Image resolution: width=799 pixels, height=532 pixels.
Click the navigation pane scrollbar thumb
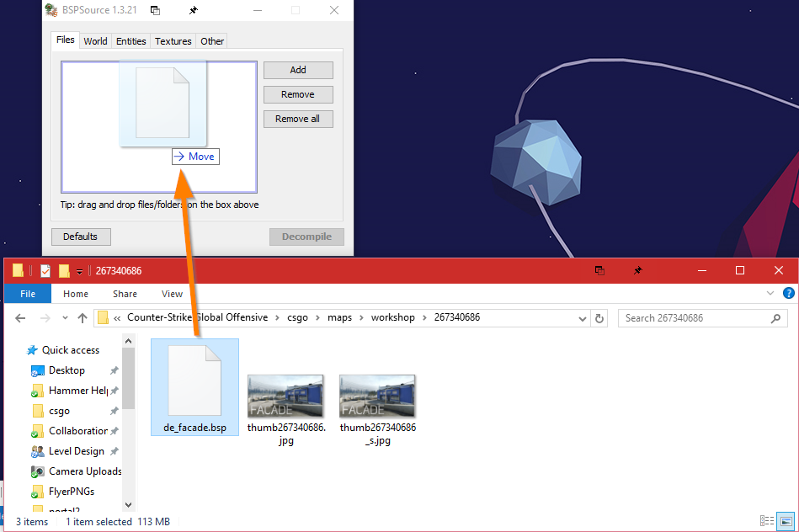(x=129, y=378)
